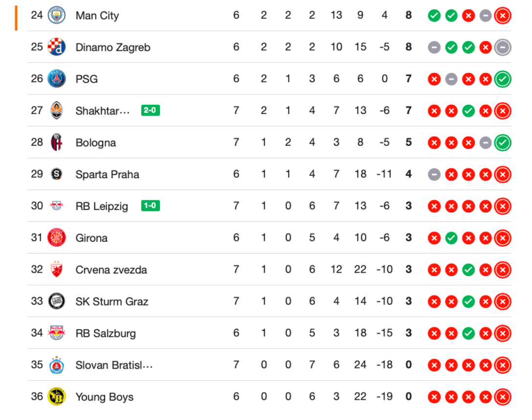Click the Slovan Bratislava club crest
Viewport: 532px width, 420px height.
pos(57,365)
